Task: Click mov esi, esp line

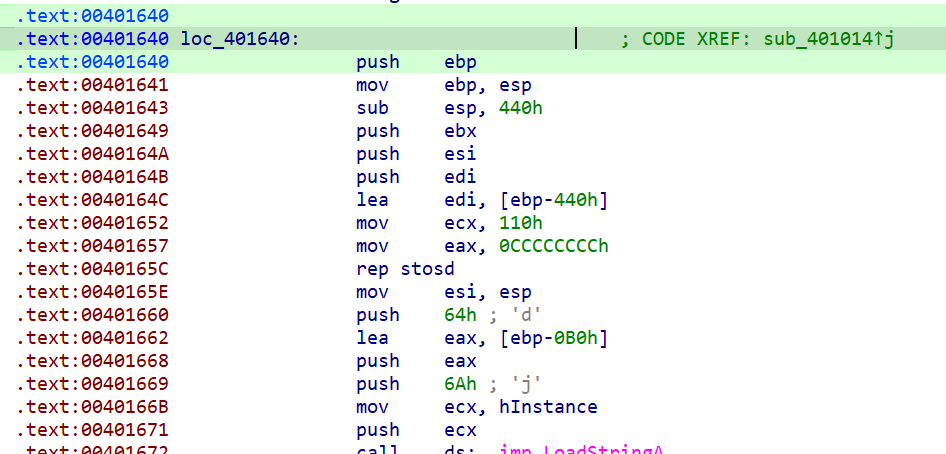Action: pyautogui.click(x=443, y=292)
